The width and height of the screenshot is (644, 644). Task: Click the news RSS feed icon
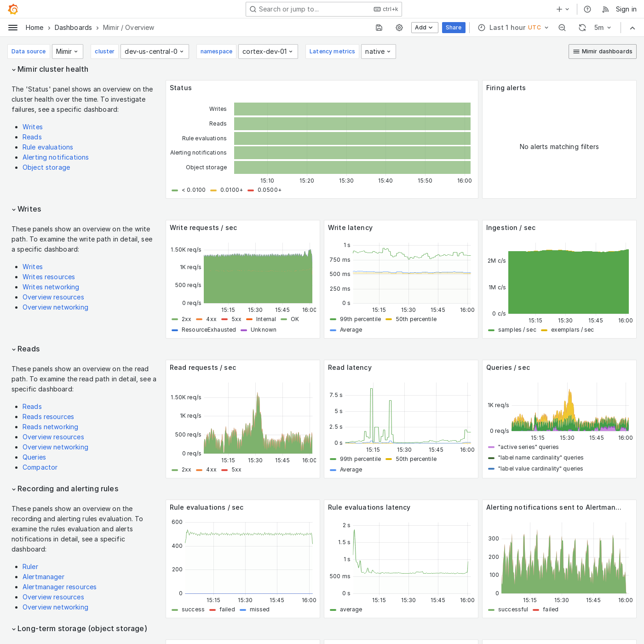[605, 9]
